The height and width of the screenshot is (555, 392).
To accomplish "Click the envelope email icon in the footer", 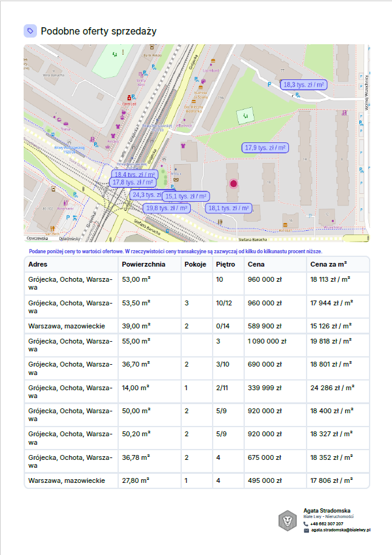I will (307, 530).
